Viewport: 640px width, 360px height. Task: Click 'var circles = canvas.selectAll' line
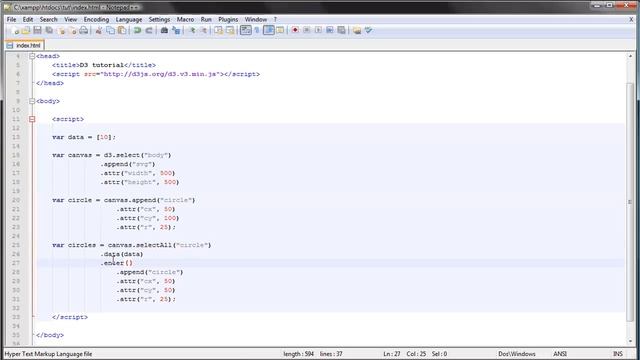click(x=131, y=245)
